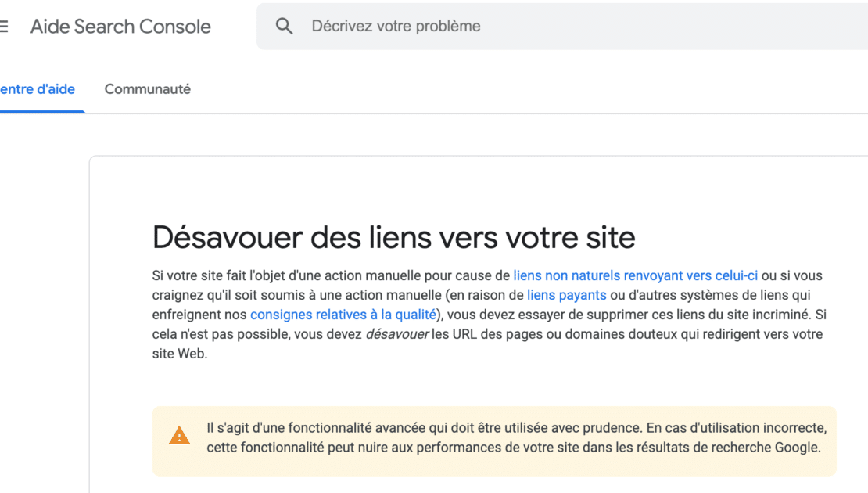Screen dimensions: 868x493
Task: Follow the 'liens payants' link
Action: tap(566, 295)
